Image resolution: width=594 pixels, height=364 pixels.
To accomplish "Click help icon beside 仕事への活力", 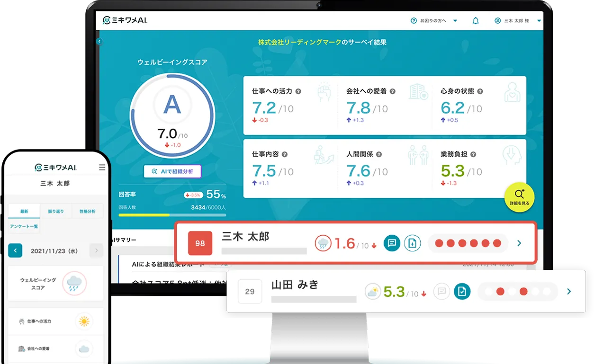I will pos(298,91).
